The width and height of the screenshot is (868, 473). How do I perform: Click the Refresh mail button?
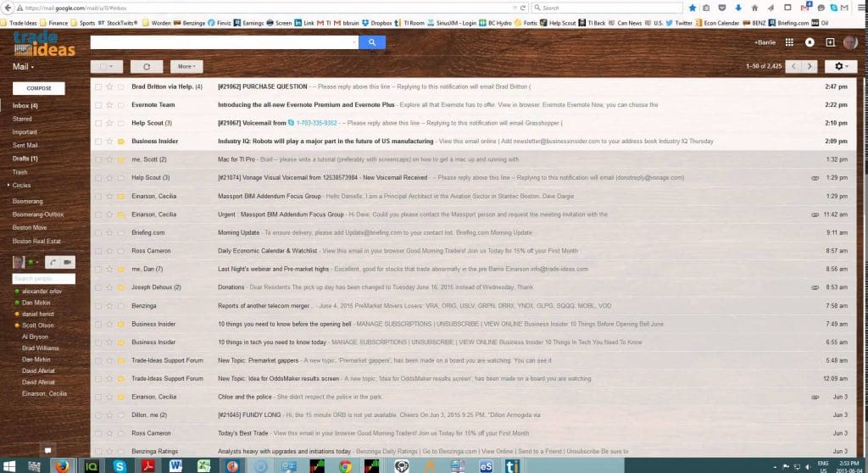147,66
